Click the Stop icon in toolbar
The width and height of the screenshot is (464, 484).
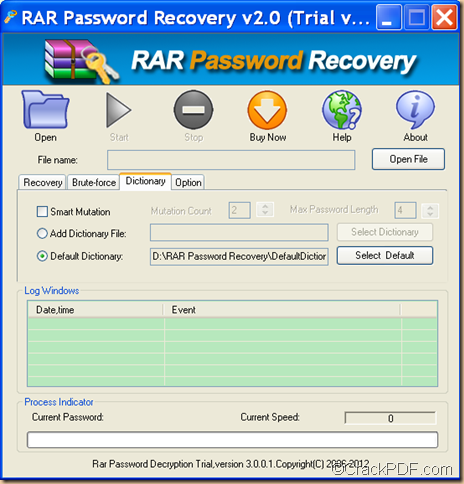point(193,110)
